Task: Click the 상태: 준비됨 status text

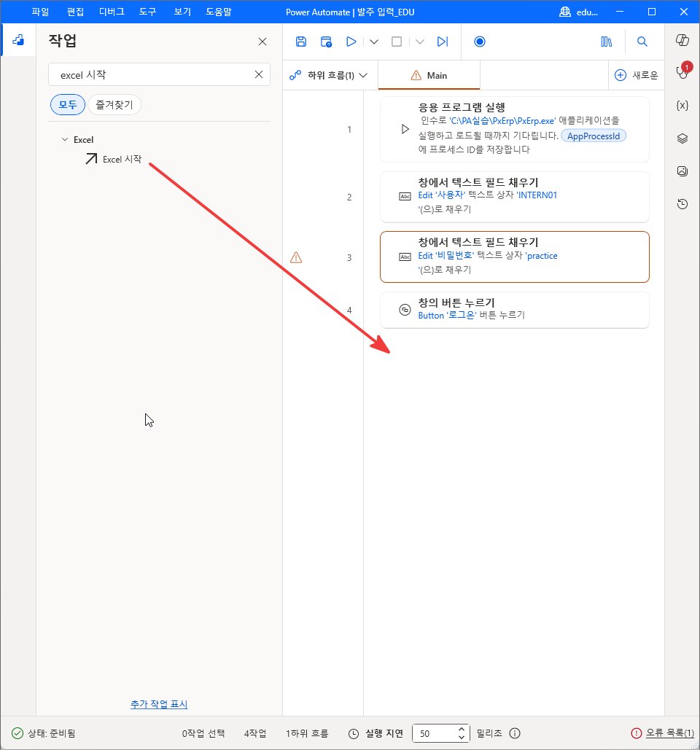Action: point(51,733)
